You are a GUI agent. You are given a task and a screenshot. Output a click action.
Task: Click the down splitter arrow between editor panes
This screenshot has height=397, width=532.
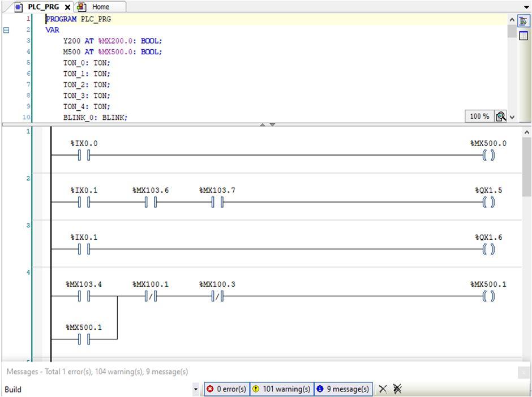(x=272, y=125)
